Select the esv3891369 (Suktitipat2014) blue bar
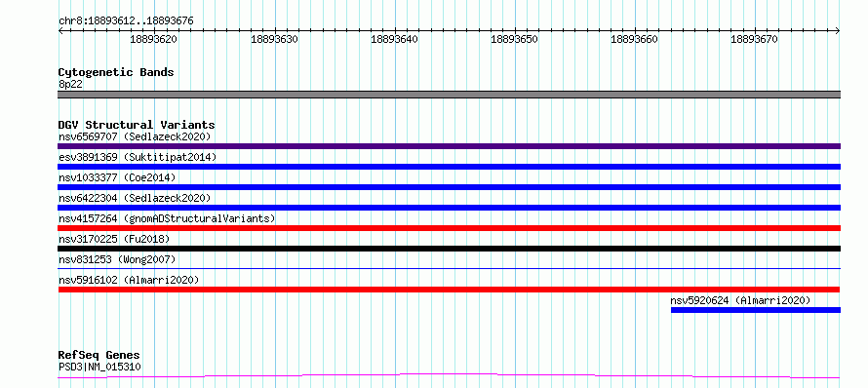The height and width of the screenshot is (388, 868). (449, 167)
